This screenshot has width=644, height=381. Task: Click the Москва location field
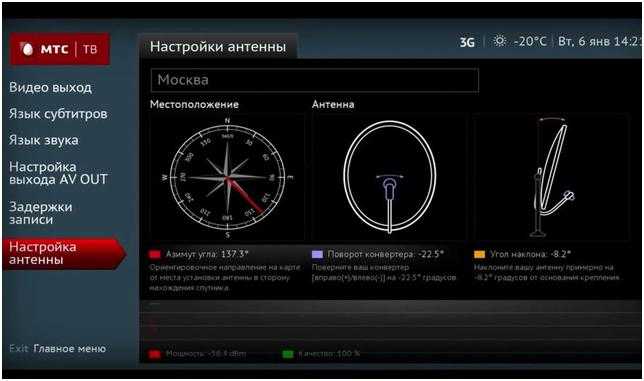point(315,80)
